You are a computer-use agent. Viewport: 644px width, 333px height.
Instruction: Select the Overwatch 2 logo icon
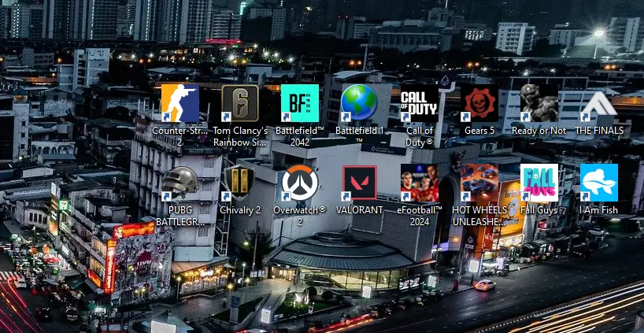click(300, 183)
